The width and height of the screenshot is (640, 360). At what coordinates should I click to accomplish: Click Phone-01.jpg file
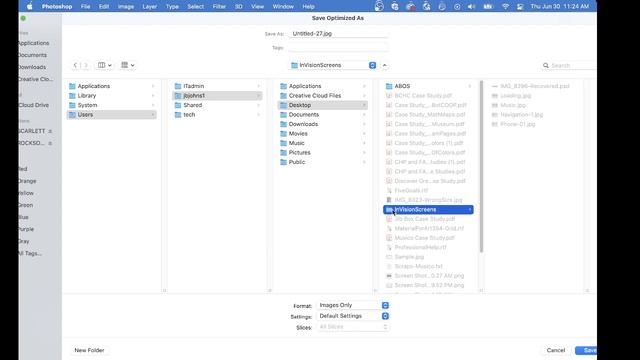518,124
